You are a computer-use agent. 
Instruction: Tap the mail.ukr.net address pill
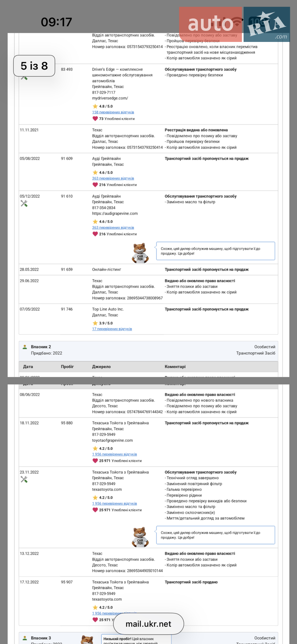tap(148, 624)
